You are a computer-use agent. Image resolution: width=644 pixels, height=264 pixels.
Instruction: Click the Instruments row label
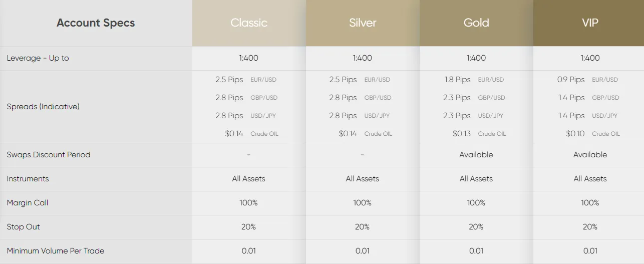(28, 179)
